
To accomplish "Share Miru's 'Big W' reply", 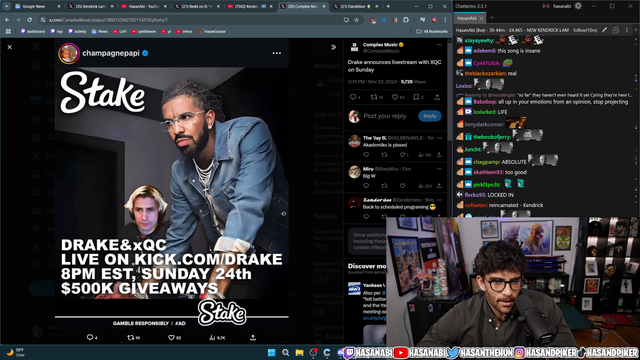I will pyautogui.click(x=439, y=186).
